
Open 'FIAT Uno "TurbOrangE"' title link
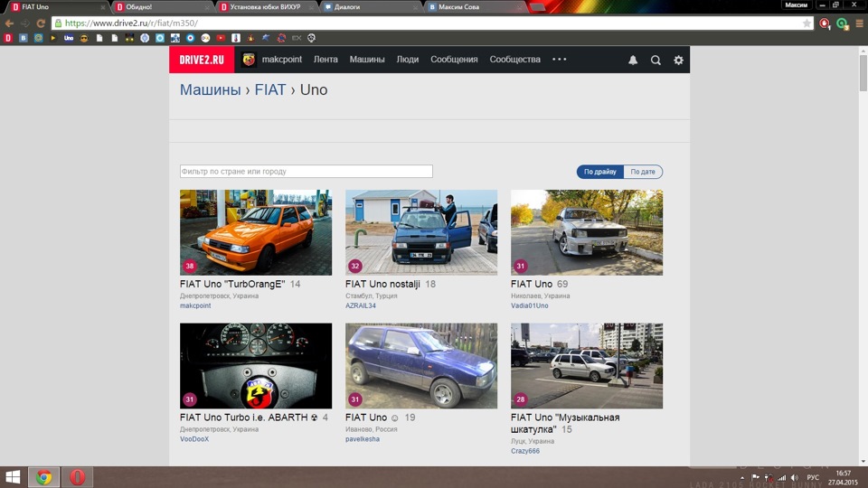click(x=232, y=284)
